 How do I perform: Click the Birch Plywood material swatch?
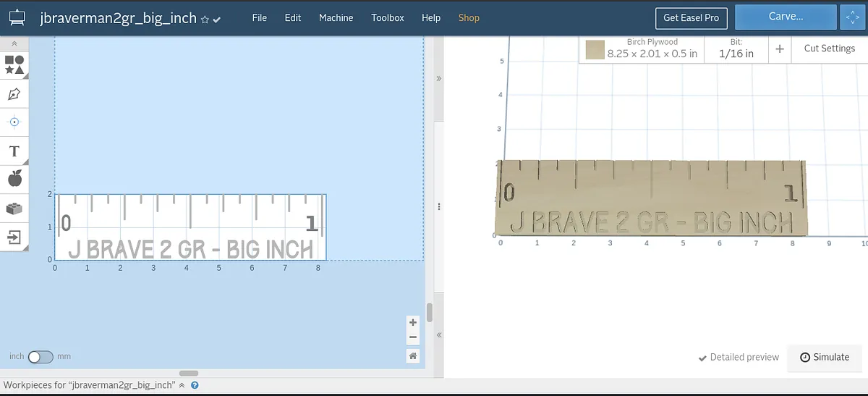(595, 49)
